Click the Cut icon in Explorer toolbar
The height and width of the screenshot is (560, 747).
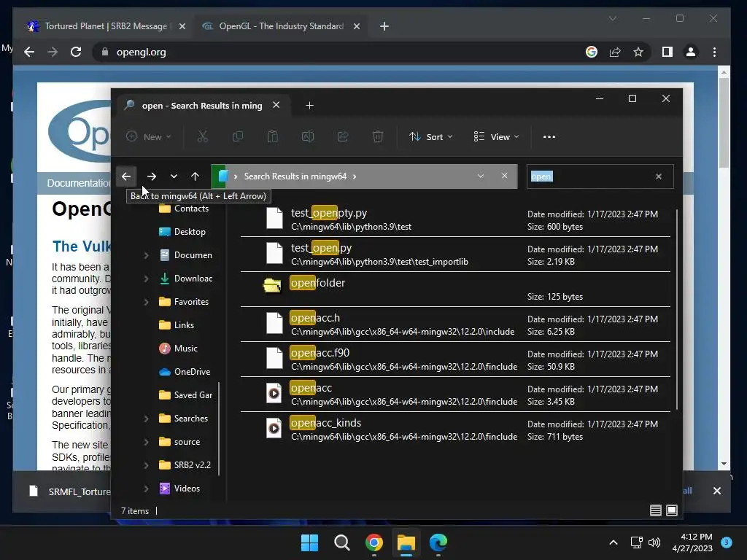[x=203, y=137]
